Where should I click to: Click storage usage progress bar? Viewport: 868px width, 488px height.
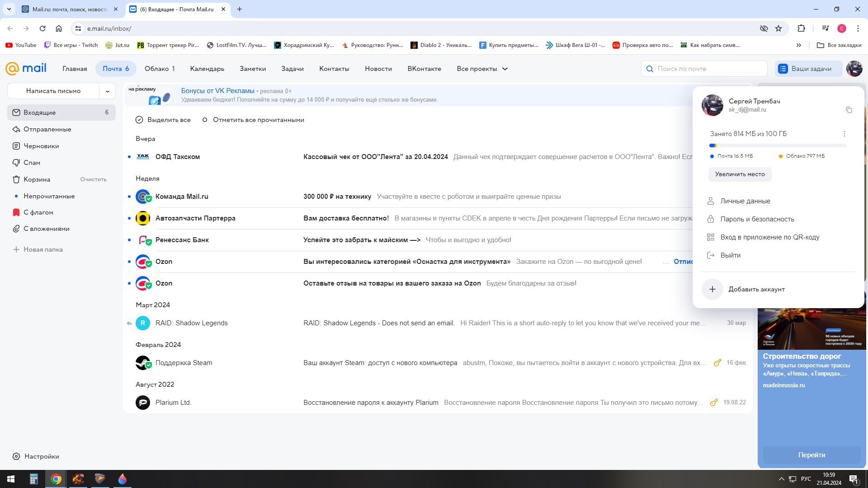click(778, 145)
